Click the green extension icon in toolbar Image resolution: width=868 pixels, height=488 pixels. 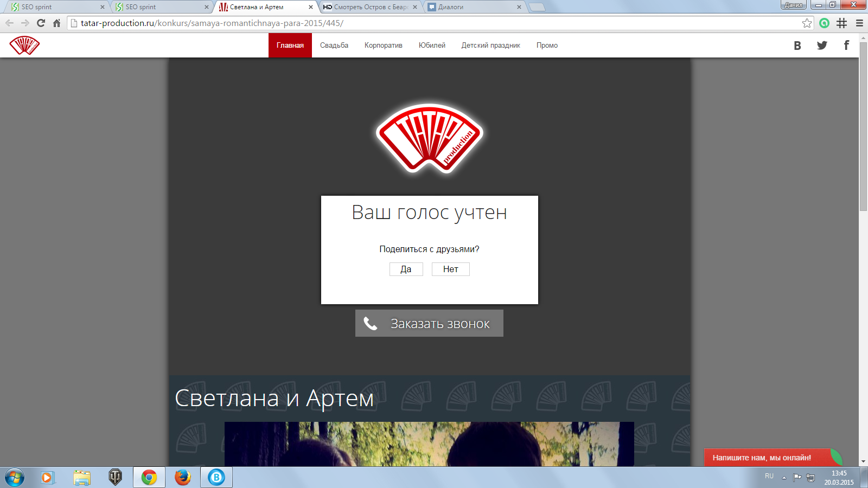[824, 23]
